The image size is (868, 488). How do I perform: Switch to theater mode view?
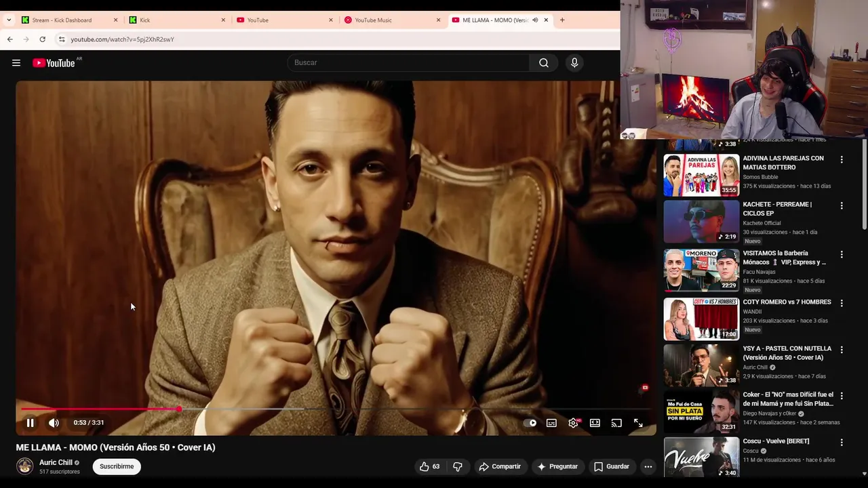pos(595,423)
